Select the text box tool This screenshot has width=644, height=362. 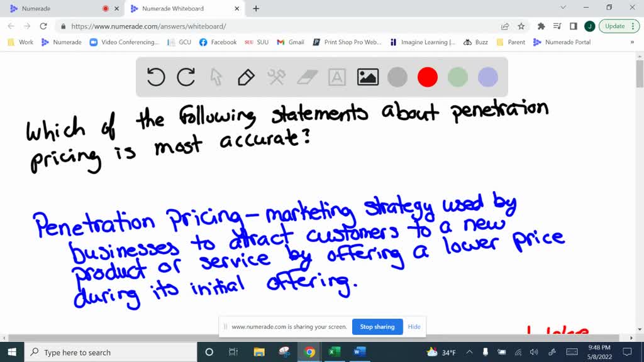(337, 77)
